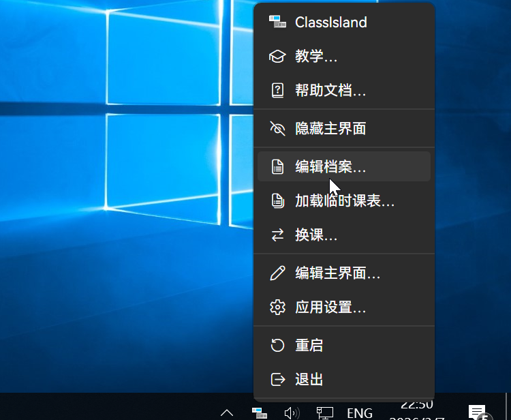Open the taskbar volume speaker icon
This screenshot has width=511, height=420.
tap(292, 412)
